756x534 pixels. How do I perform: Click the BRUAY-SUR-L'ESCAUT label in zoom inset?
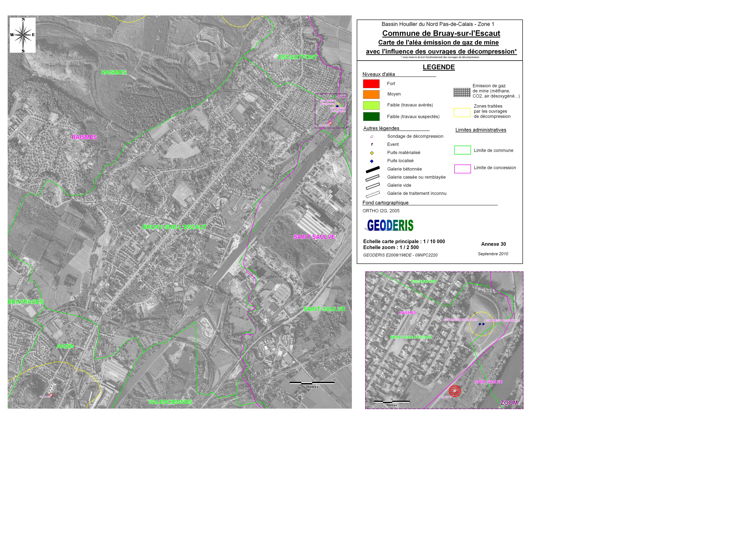click(x=411, y=337)
